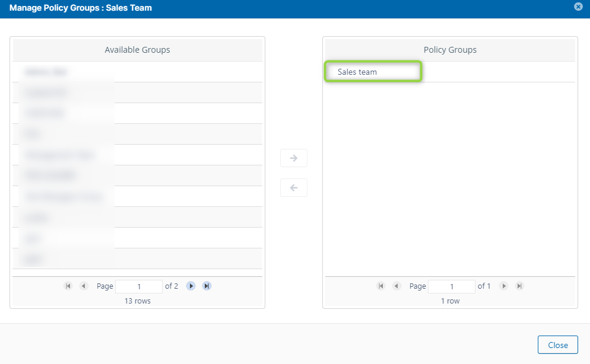Click the Close button
The width and height of the screenshot is (590, 364).
tap(557, 345)
